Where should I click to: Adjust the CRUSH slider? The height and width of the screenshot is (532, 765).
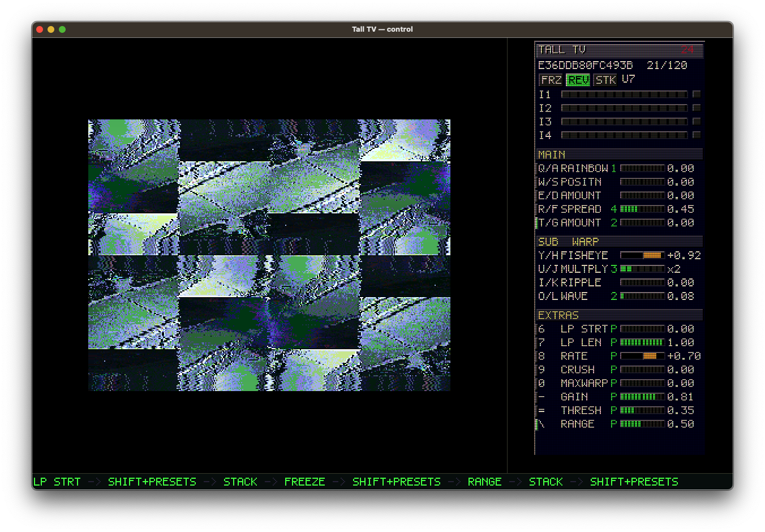click(x=642, y=370)
